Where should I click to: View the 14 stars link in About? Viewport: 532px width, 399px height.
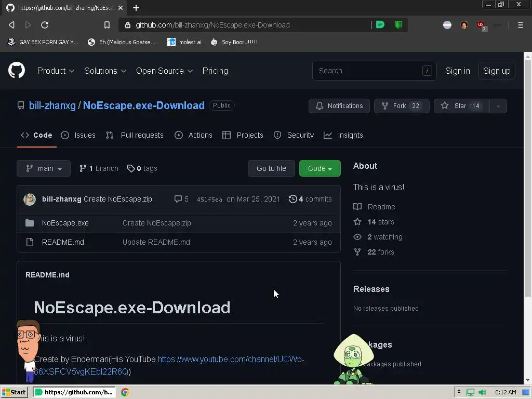click(374, 222)
